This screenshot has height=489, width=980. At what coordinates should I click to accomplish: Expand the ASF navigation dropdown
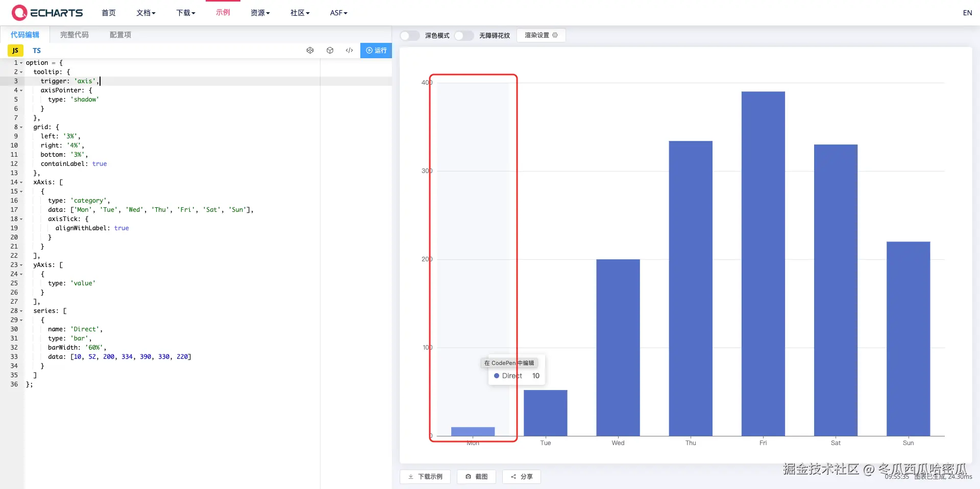coord(338,13)
